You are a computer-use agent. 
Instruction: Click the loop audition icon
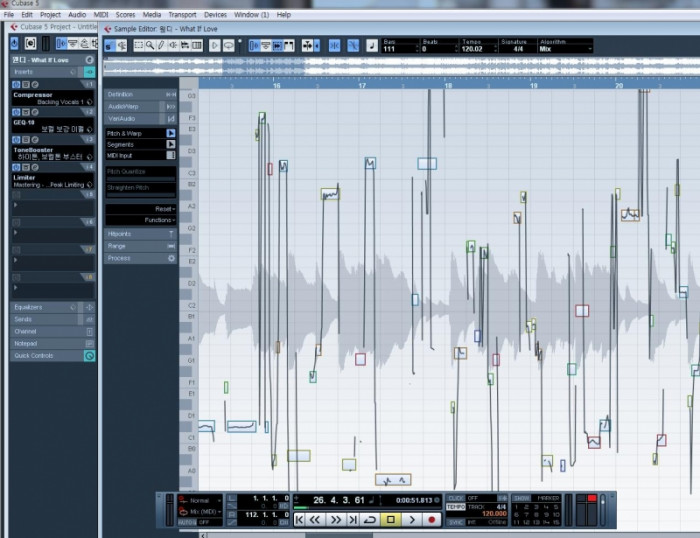click(229, 46)
